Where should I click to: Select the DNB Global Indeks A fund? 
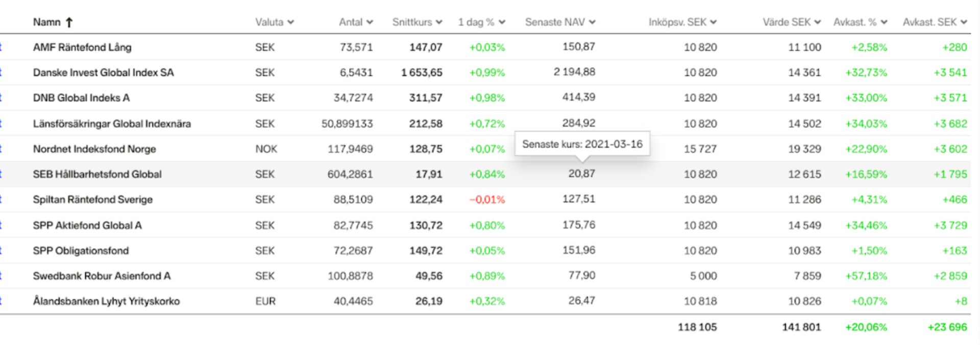[81, 98]
